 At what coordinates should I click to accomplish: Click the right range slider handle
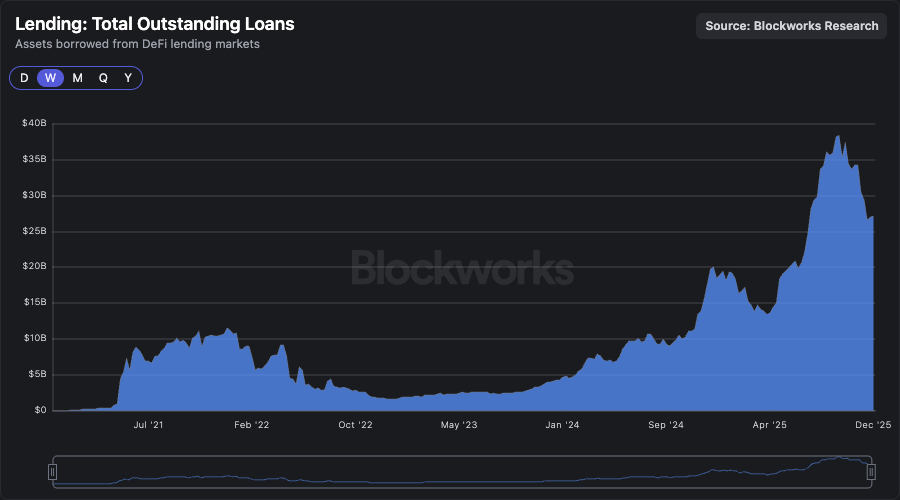pyautogui.click(x=871, y=471)
